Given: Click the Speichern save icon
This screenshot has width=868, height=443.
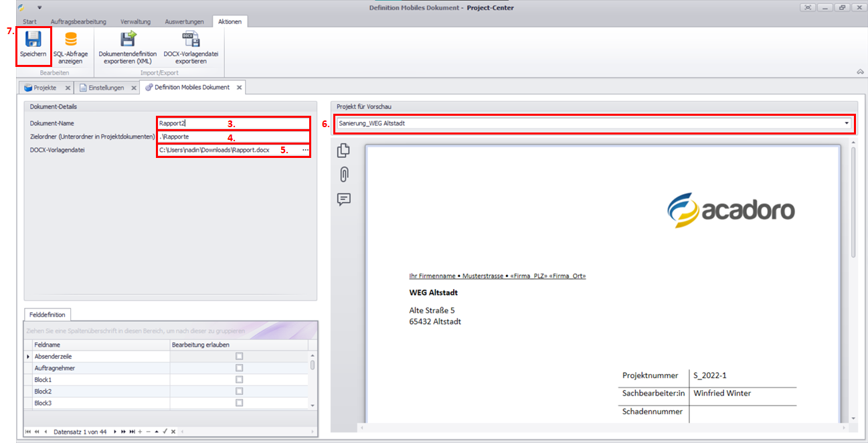Looking at the screenshot, I should [x=33, y=39].
